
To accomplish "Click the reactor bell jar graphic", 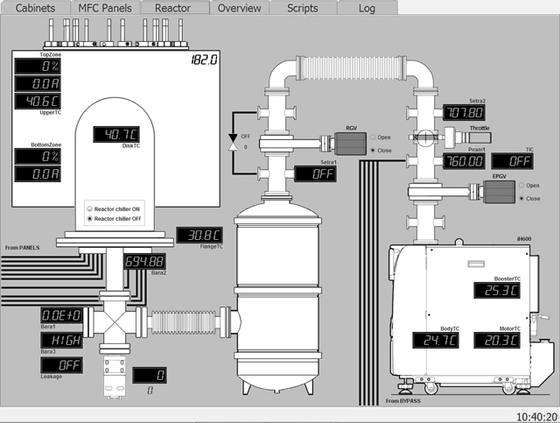I will pos(115,164).
